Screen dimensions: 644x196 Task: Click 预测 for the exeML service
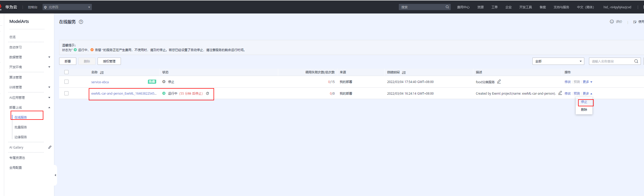click(577, 94)
